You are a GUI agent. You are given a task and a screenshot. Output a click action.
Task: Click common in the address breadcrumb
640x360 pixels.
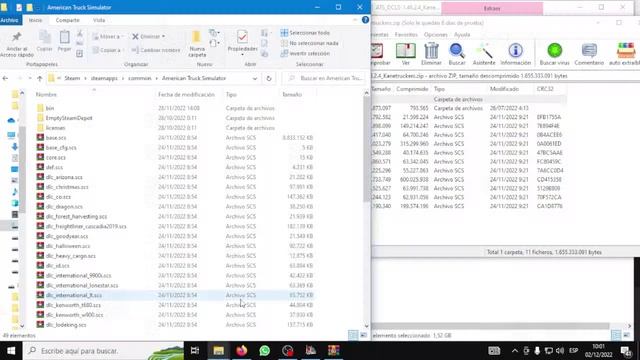140,78
